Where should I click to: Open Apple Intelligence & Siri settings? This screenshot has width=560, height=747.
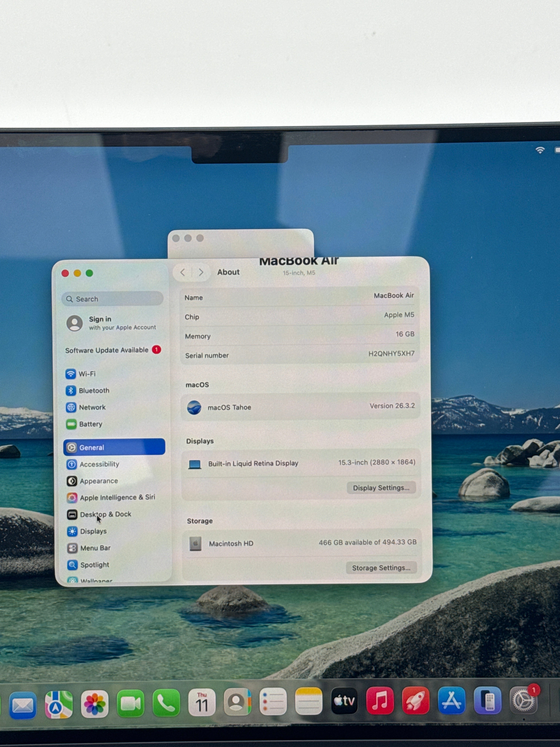coord(115,497)
